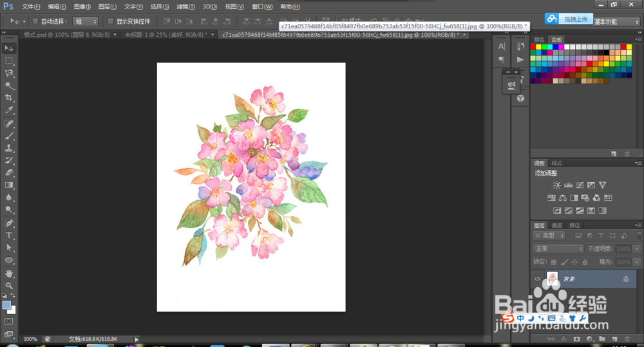Open the 文件(F) menu
Screen dimensions: 644x347
pyautogui.click(x=31, y=6)
